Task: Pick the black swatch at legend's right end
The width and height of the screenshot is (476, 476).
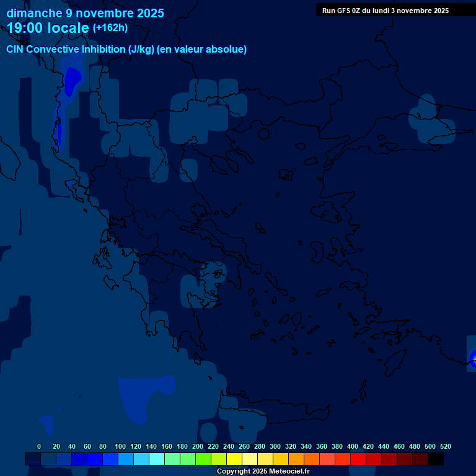Action: point(436,459)
